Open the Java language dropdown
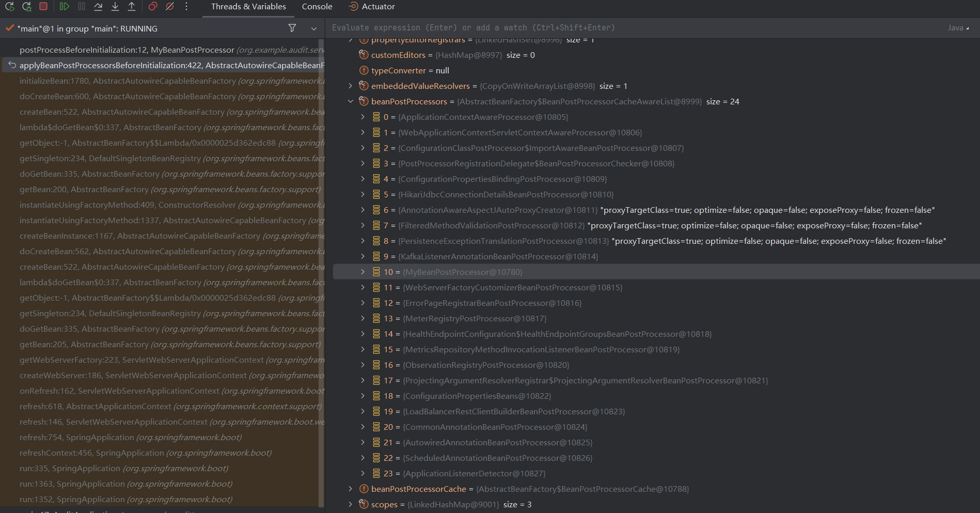The height and width of the screenshot is (513, 980). tap(958, 28)
